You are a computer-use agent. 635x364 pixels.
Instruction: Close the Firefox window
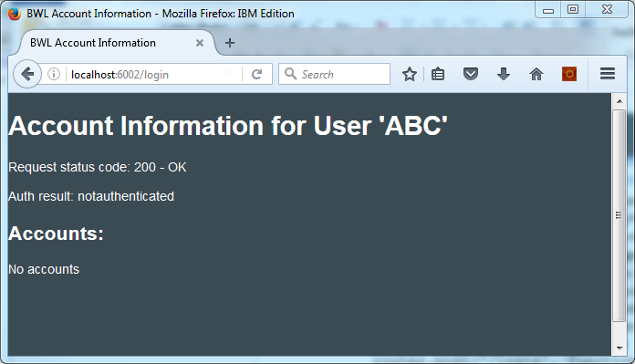click(x=607, y=10)
